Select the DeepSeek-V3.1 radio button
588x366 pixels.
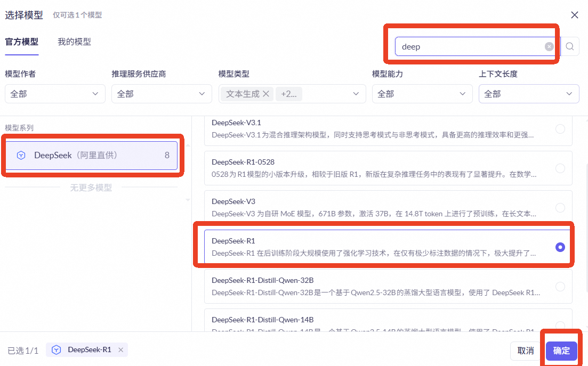pos(560,129)
